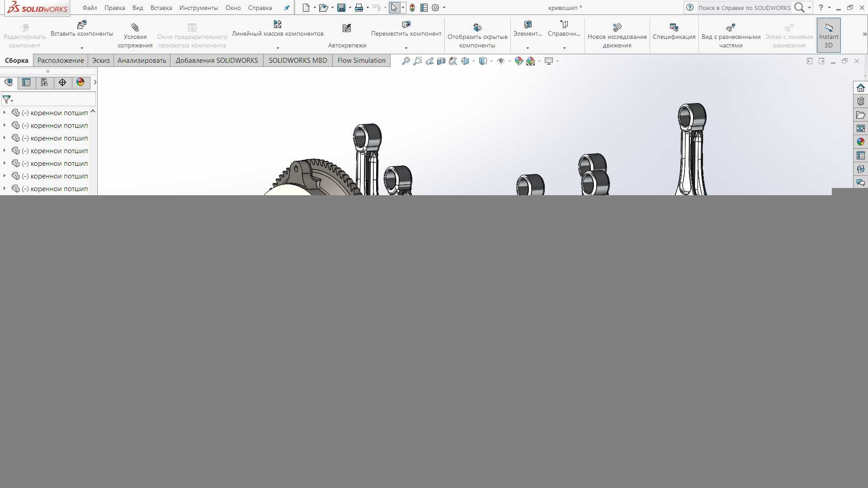868x488 pixels.
Task: Switch to ConfigurationManager tab icon
Action: [44, 82]
